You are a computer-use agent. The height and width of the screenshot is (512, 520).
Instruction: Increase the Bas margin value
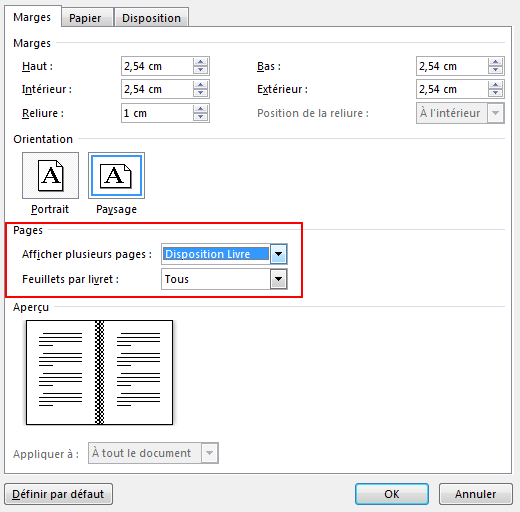(x=495, y=62)
